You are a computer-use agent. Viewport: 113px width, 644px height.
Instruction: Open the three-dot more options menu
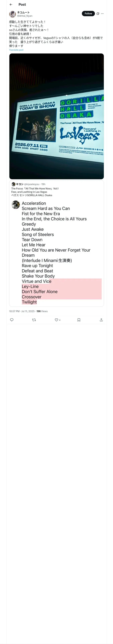[102, 14]
